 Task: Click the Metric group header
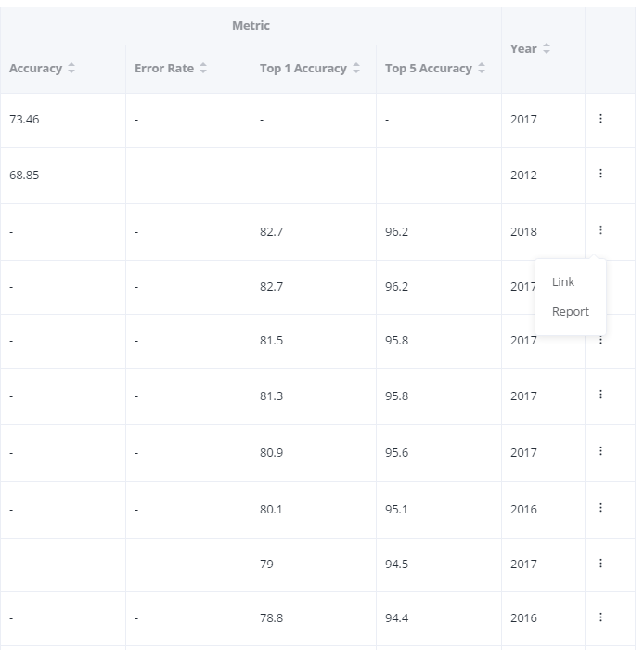pos(251,26)
